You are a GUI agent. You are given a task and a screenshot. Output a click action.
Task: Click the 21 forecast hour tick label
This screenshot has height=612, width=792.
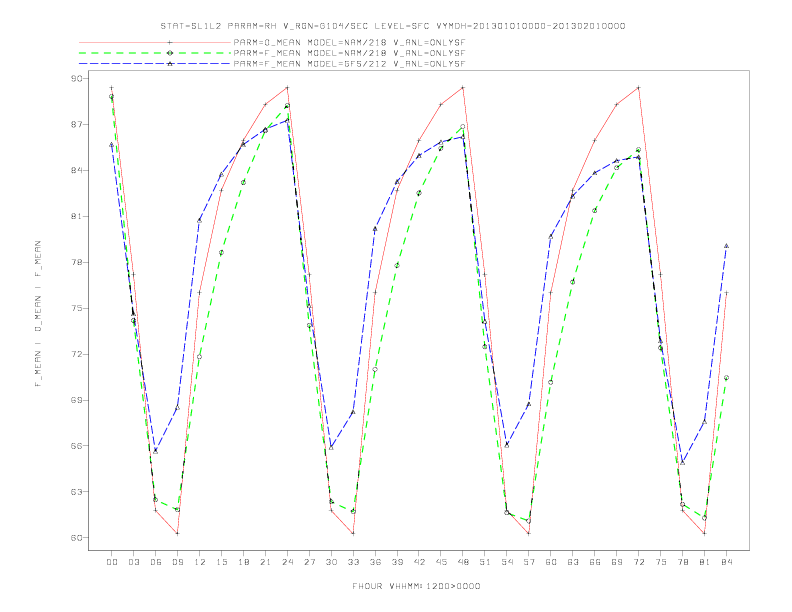265,562
